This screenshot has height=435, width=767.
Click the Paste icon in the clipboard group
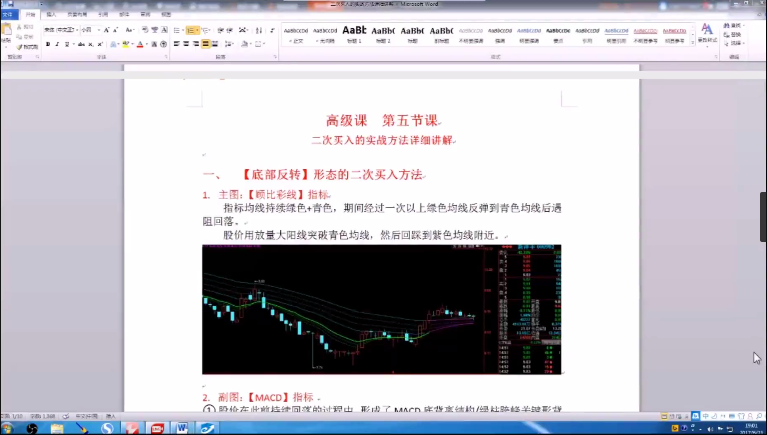pos(6,29)
